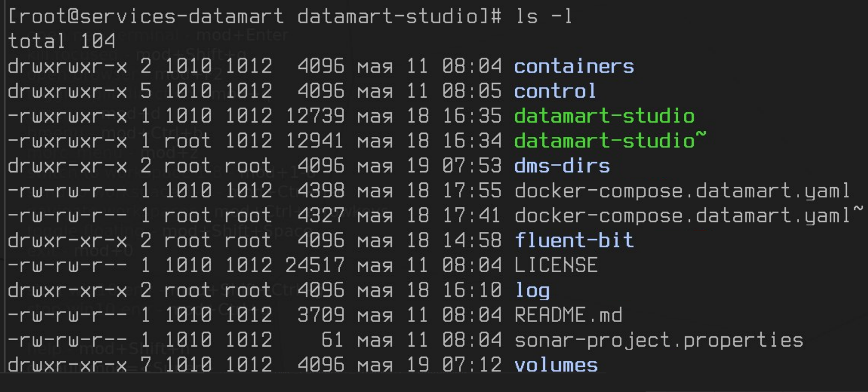Select the green datamart-studio executable name
Screen dimensions: 868x392
click(x=604, y=116)
